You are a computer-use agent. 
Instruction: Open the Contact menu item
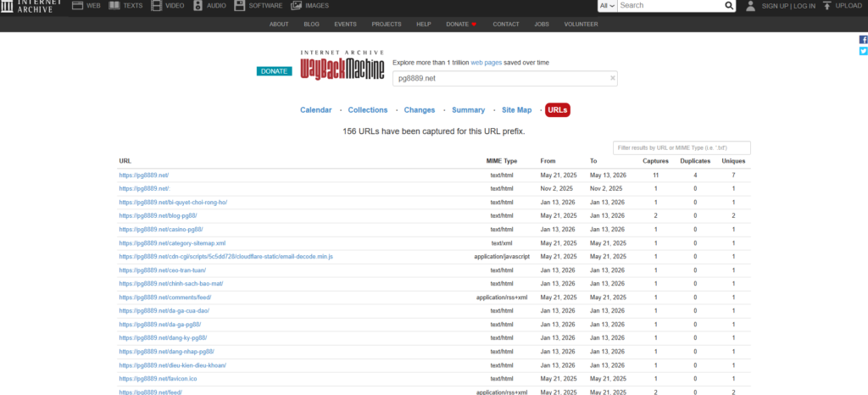[506, 25]
